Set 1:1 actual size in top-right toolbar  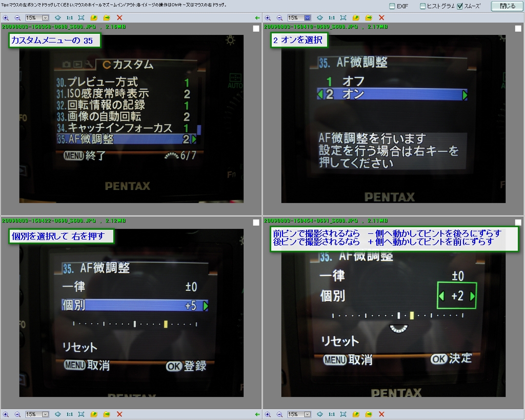332,18
